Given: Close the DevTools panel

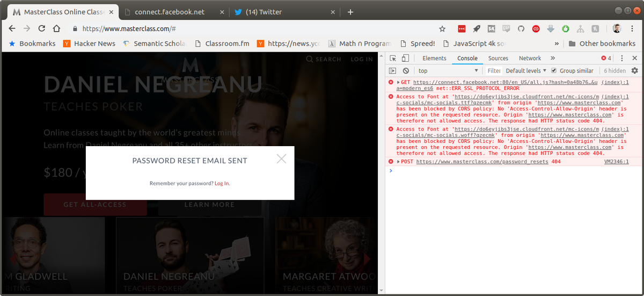Looking at the screenshot, I should click(x=635, y=58).
